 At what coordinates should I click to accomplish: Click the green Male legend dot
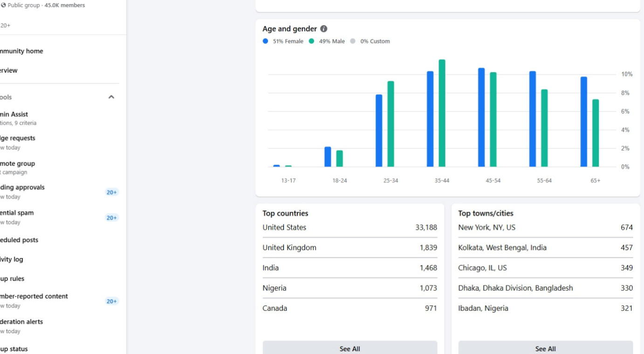(x=312, y=41)
